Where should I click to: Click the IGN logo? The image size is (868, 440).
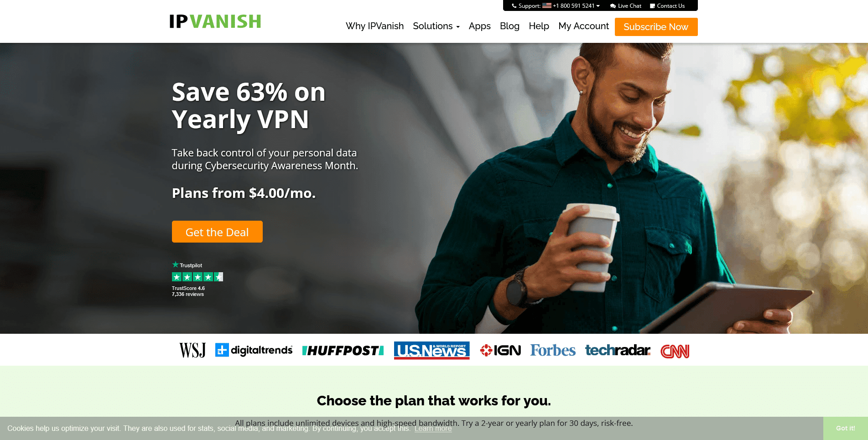point(500,350)
